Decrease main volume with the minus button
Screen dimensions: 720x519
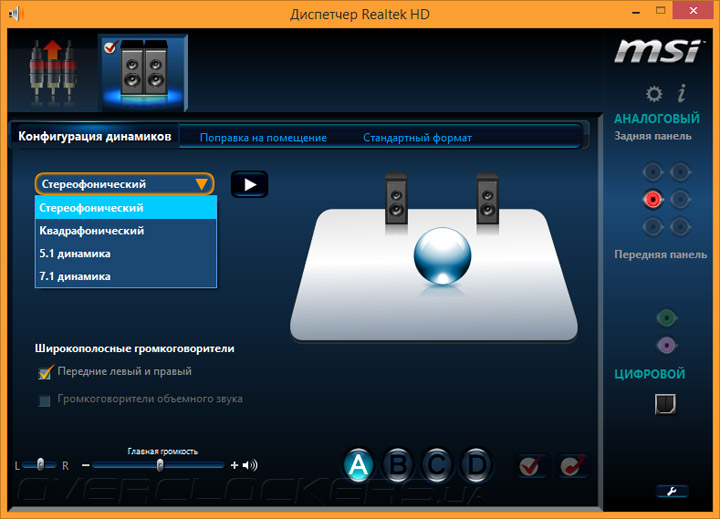(85, 465)
